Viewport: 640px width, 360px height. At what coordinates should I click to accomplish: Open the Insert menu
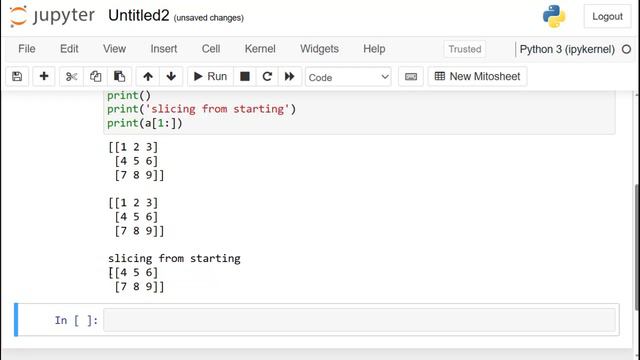coord(164,49)
